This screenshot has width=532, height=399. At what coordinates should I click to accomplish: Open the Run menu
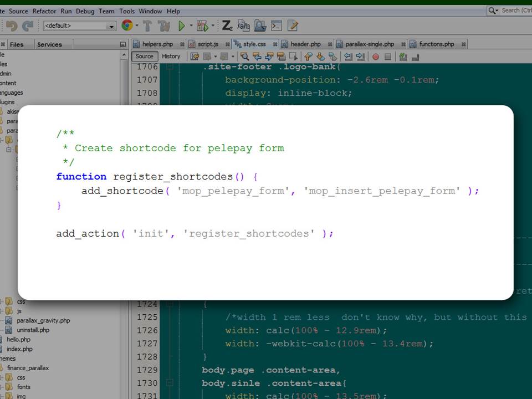point(66,11)
